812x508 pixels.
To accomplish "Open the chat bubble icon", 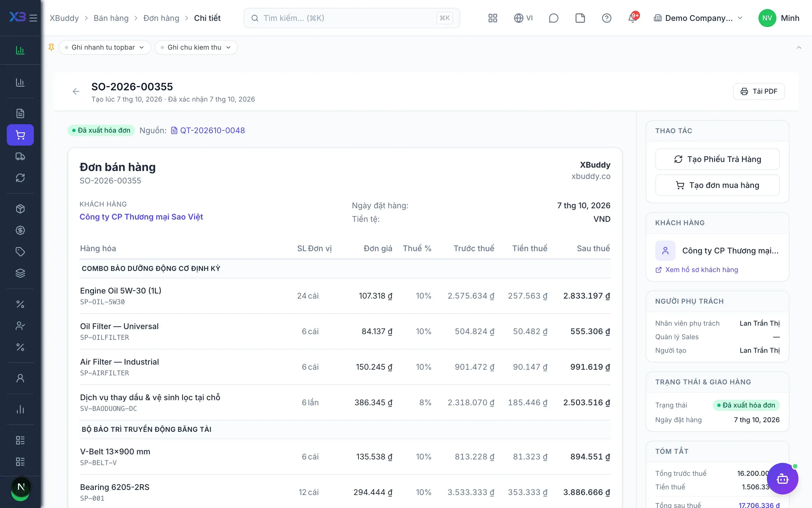I will click(x=553, y=18).
